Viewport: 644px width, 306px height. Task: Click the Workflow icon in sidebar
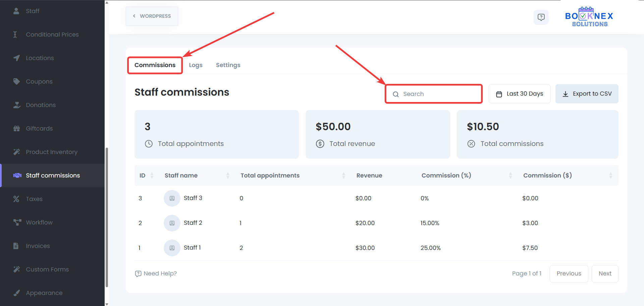17,222
